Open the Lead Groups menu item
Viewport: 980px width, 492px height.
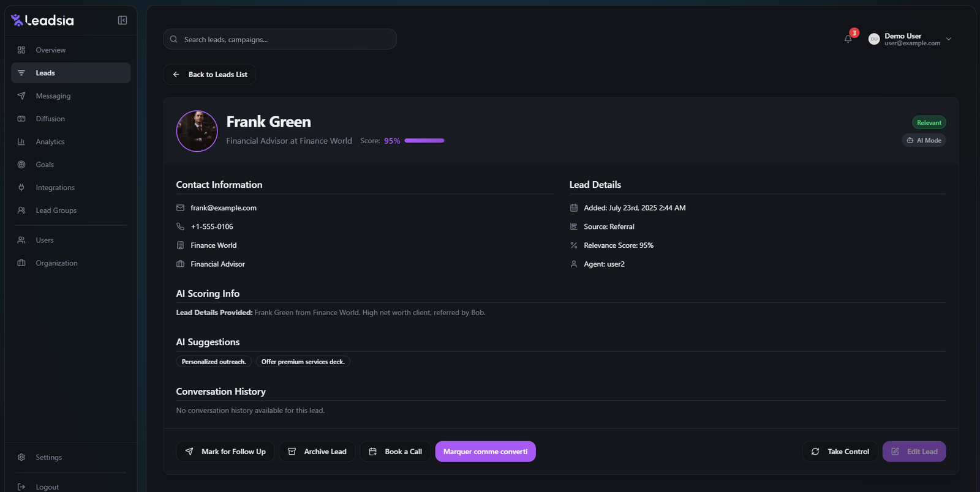(56, 211)
